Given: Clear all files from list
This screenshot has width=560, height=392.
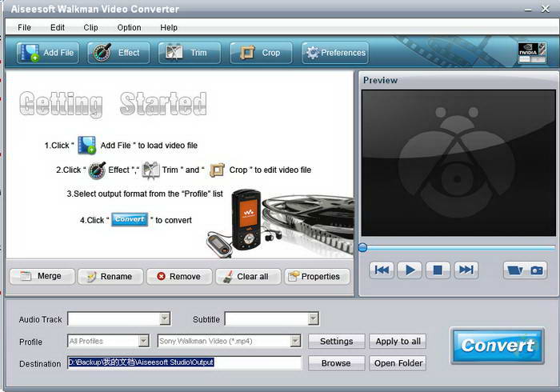Looking at the screenshot, I should tap(248, 276).
